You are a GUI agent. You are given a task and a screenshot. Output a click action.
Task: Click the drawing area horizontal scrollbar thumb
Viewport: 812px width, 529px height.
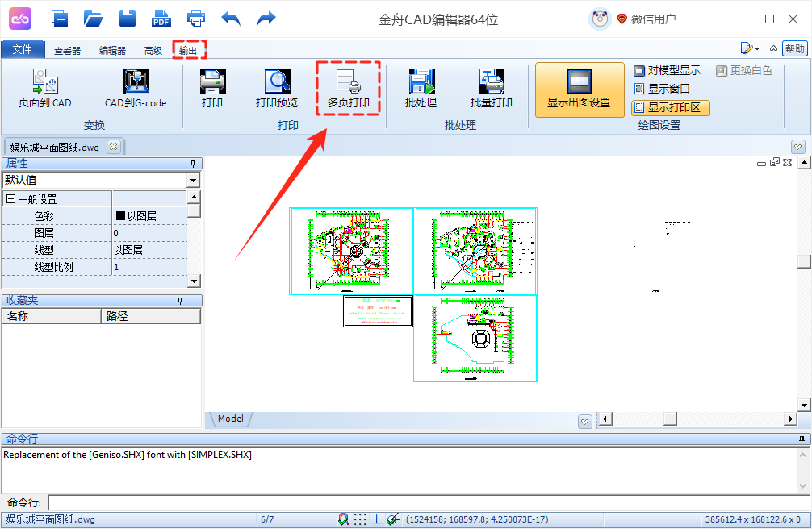(670, 419)
